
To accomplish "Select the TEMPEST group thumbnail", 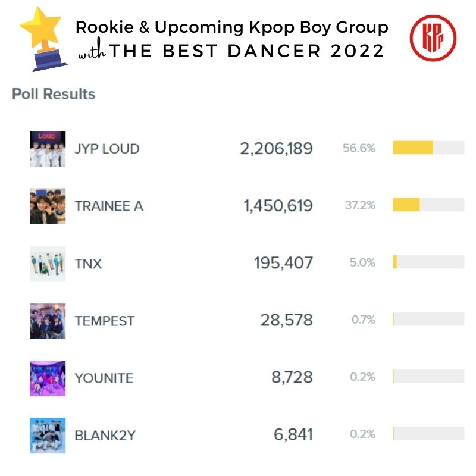I will [48, 321].
